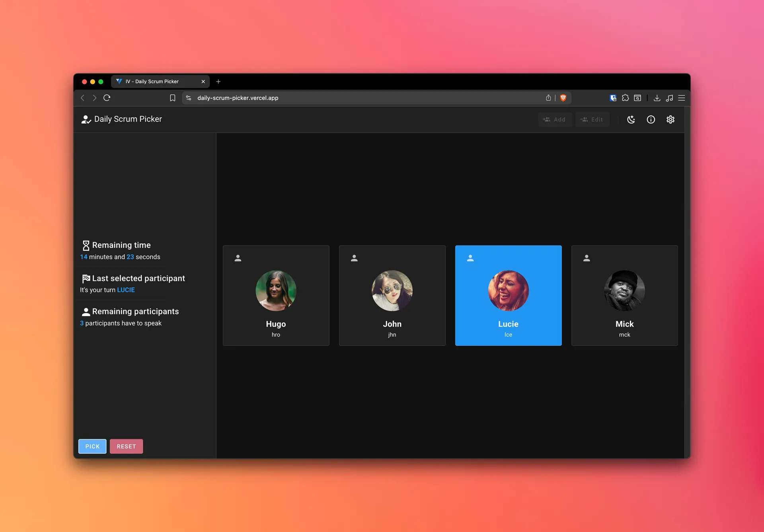Click the share icon in address bar
This screenshot has width=764, height=532.
point(548,98)
